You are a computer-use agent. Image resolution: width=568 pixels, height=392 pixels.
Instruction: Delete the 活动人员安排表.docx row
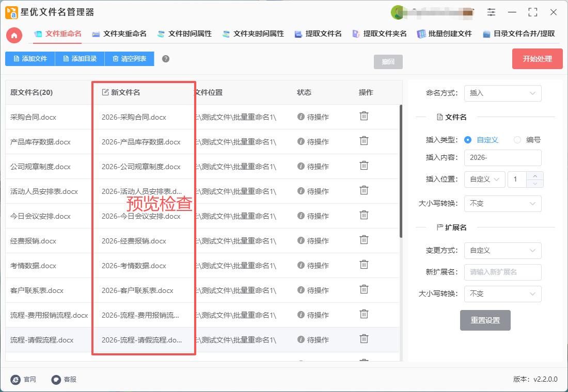(364, 190)
